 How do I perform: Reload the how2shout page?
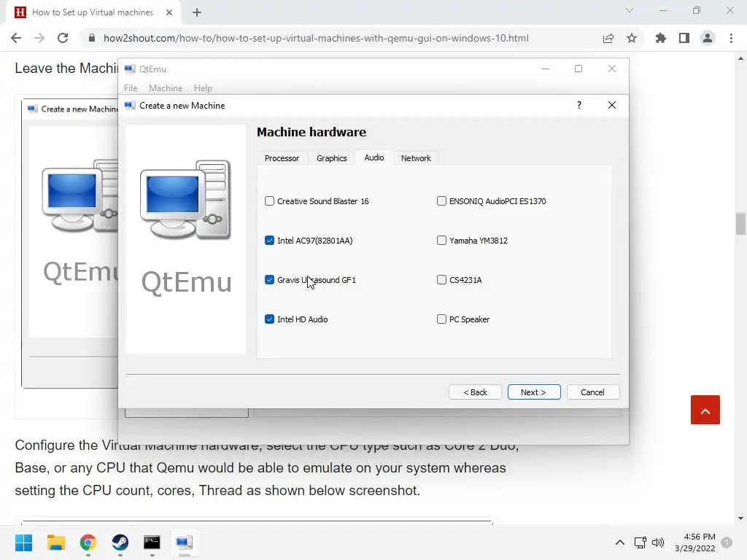click(63, 38)
